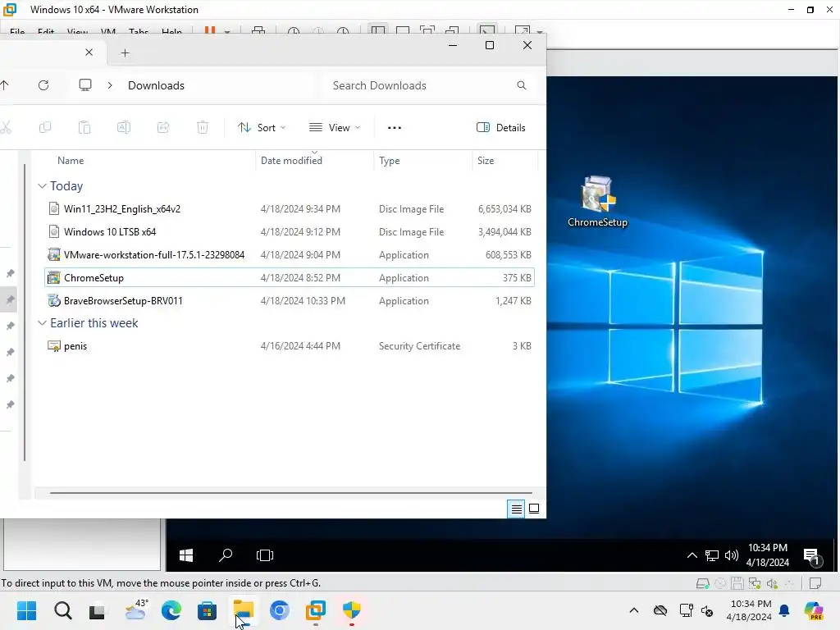Open the See more ellipsis menu
Screen dimensions: 840x630
(395, 127)
